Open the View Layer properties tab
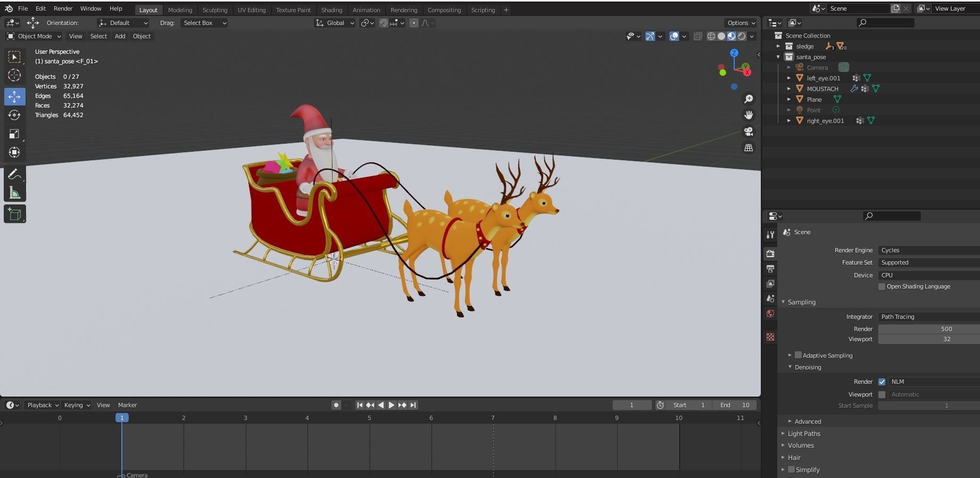 coord(770,284)
